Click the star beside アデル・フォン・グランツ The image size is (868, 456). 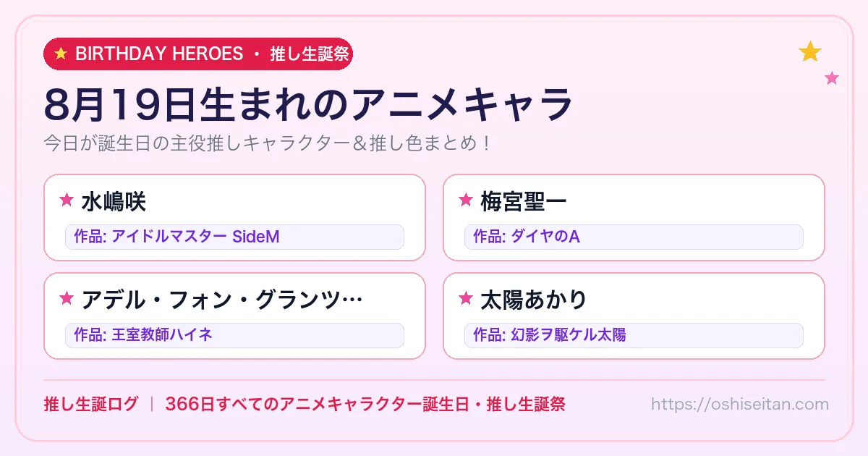(67, 298)
